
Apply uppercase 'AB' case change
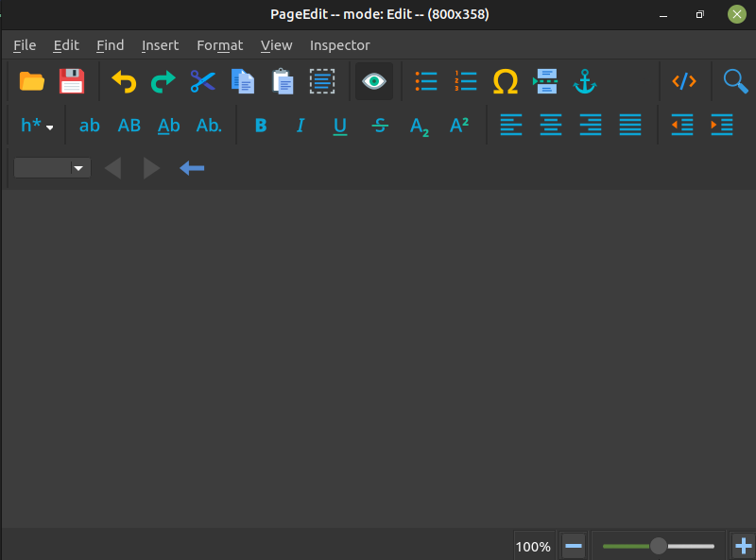click(129, 126)
